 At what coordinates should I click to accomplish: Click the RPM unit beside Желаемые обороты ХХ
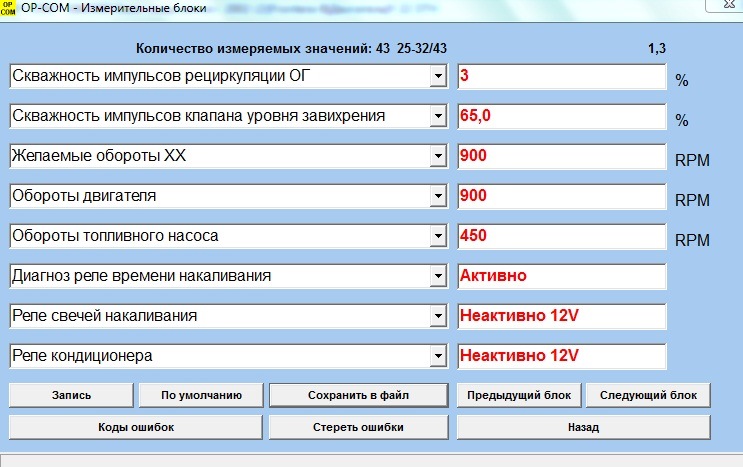692,161
